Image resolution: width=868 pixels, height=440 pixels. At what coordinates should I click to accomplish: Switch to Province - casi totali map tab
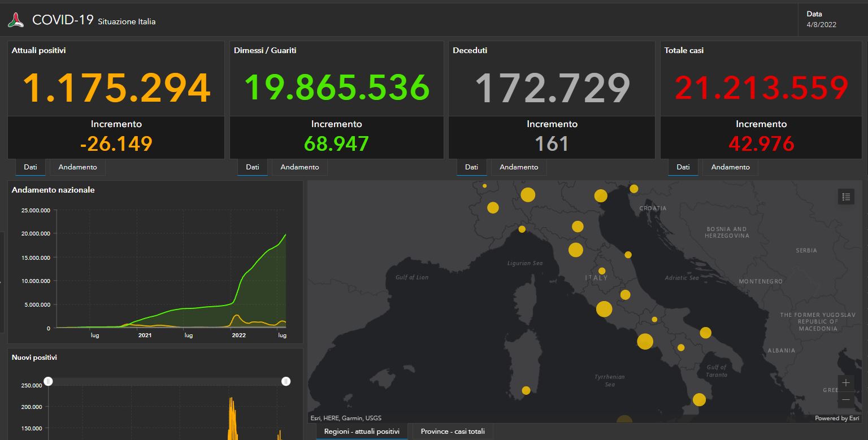(x=453, y=432)
